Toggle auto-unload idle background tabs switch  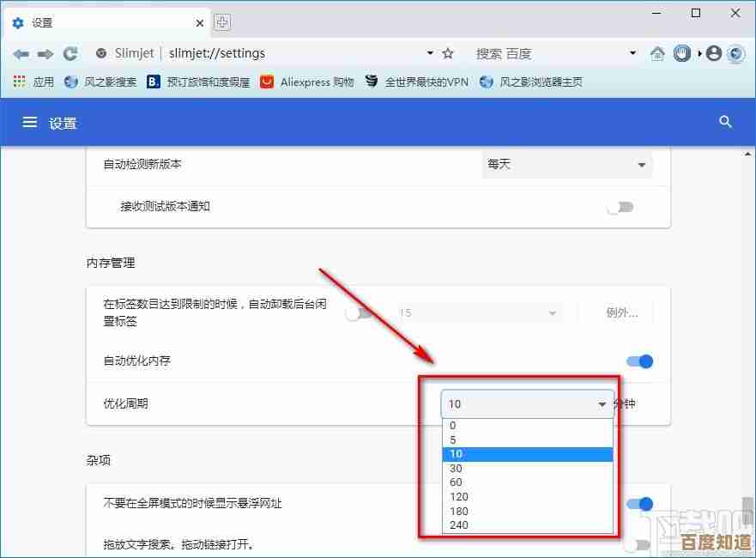358,313
